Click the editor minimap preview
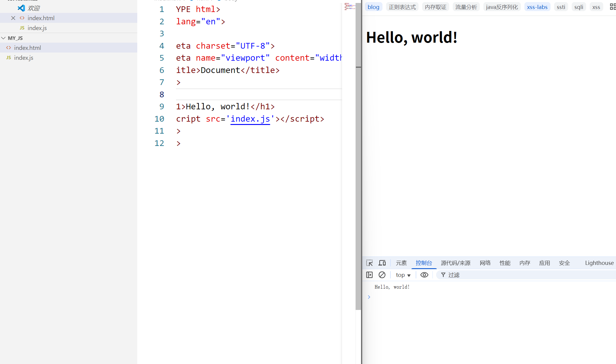 click(x=349, y=6)
